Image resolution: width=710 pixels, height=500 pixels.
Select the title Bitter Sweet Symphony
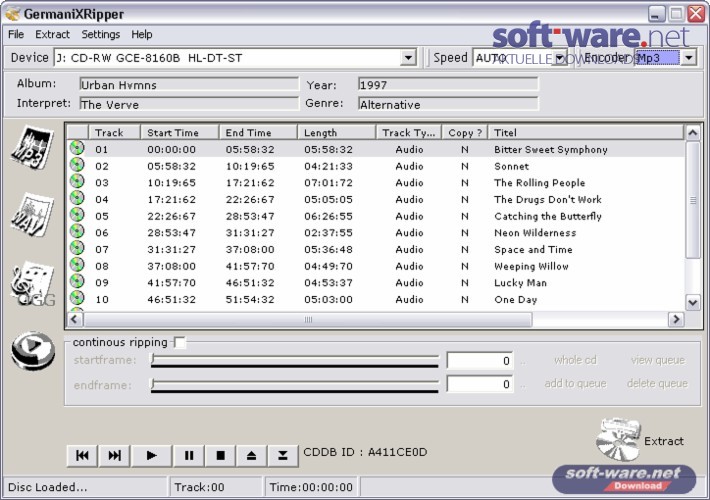tap(551, 149)
